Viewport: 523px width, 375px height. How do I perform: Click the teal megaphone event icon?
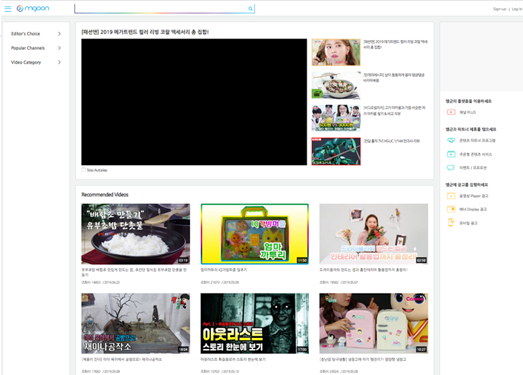pos(451,167)
